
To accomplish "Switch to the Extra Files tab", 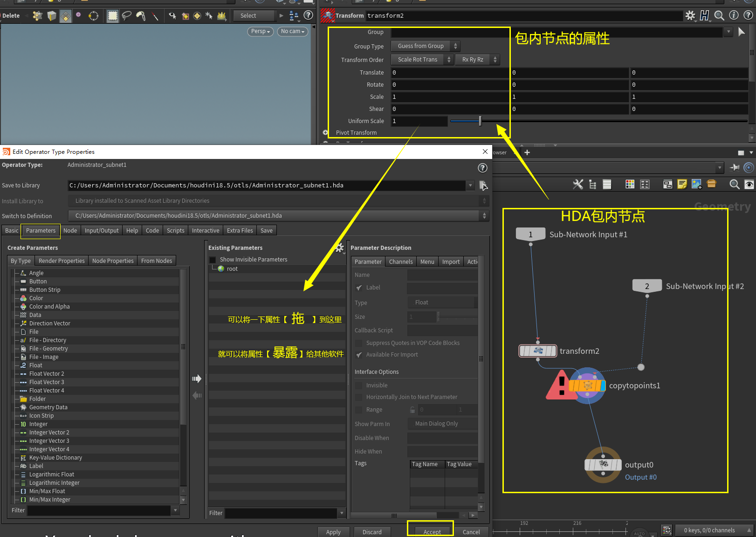I will click(240, 230).
